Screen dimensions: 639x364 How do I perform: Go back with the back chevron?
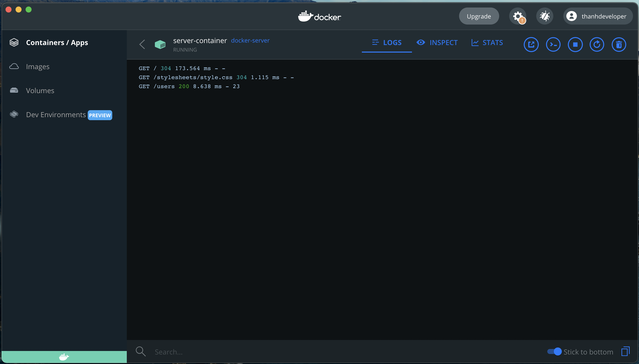142,44
